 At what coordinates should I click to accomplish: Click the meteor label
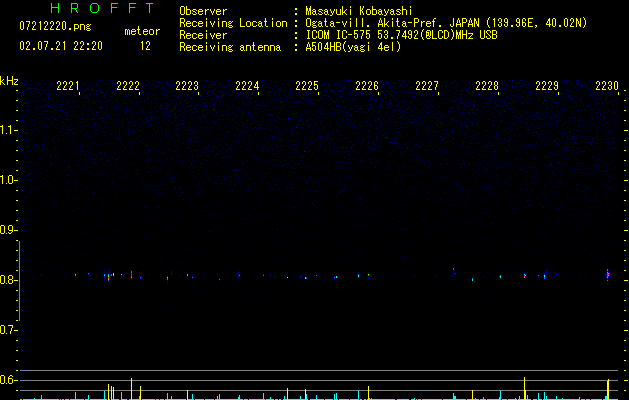click(x=142, y=31)
